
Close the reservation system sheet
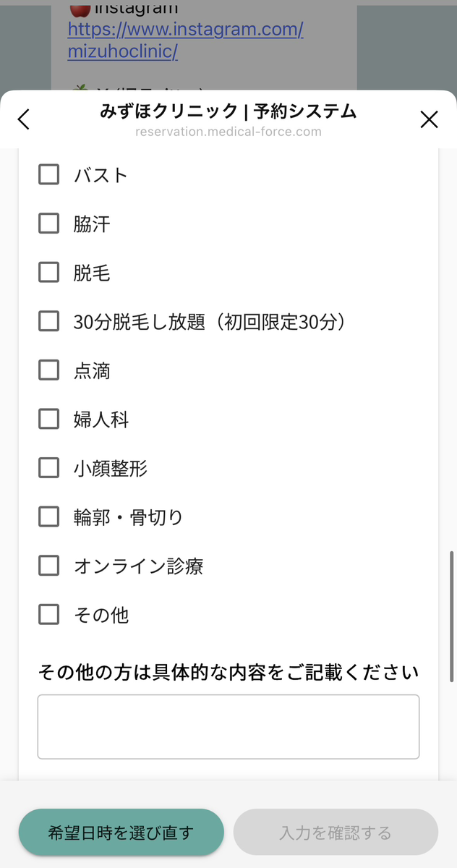click(429, 119)
